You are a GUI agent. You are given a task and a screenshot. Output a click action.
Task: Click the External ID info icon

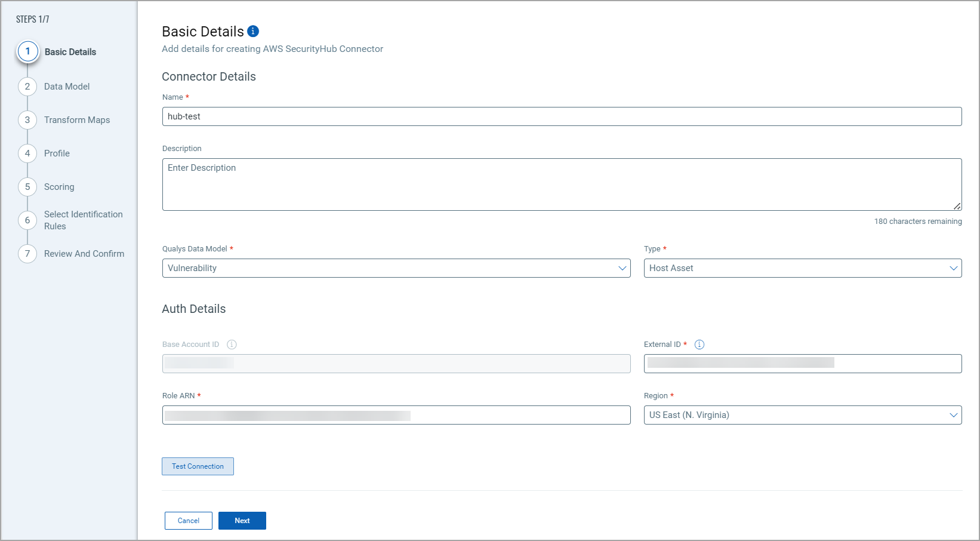coord(699,345)
